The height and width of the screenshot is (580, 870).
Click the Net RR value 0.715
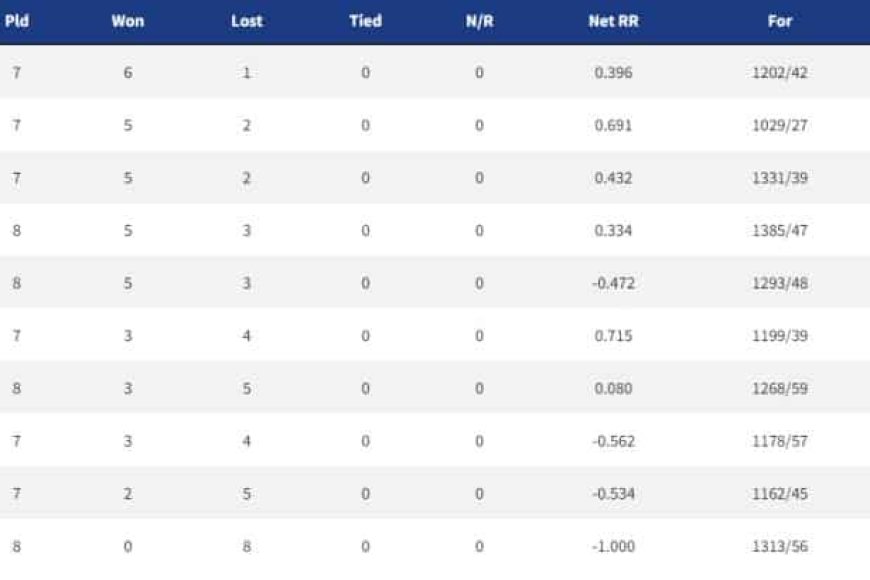(x=613, y=336)
